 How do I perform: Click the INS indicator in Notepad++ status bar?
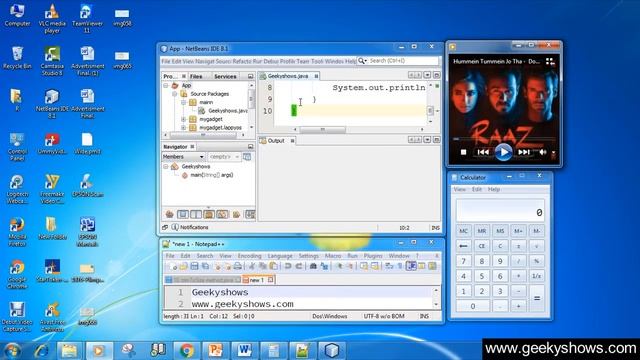(424, 316)
